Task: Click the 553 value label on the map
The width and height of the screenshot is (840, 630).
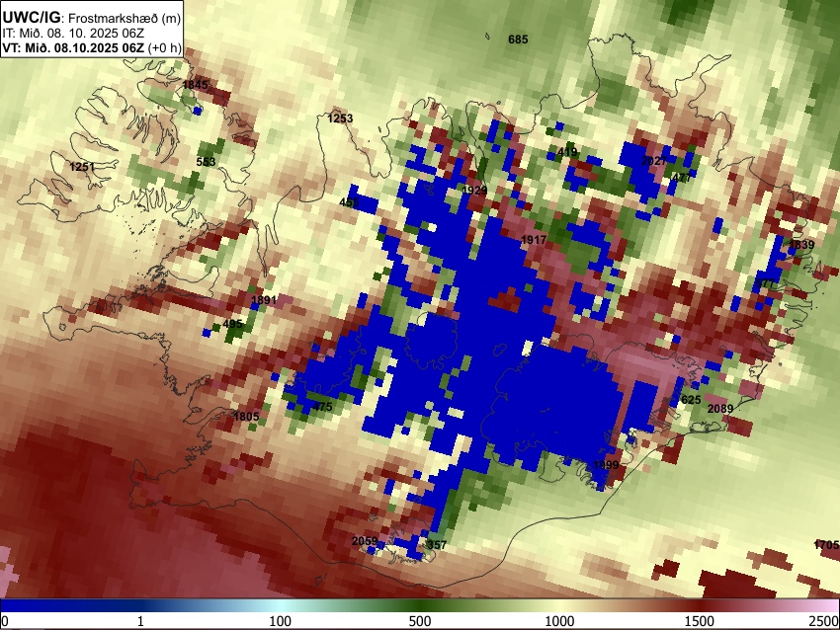Action: coord(207,162)
